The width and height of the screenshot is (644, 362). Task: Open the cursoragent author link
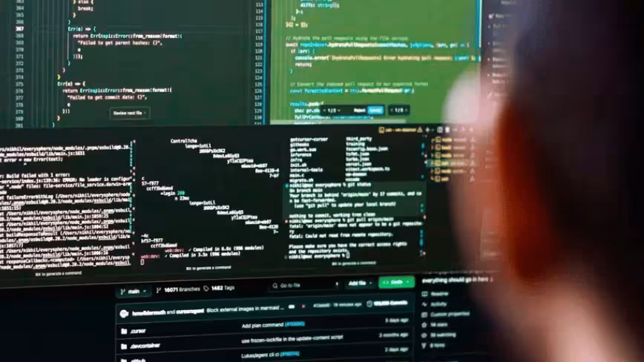tap(190, 311)
